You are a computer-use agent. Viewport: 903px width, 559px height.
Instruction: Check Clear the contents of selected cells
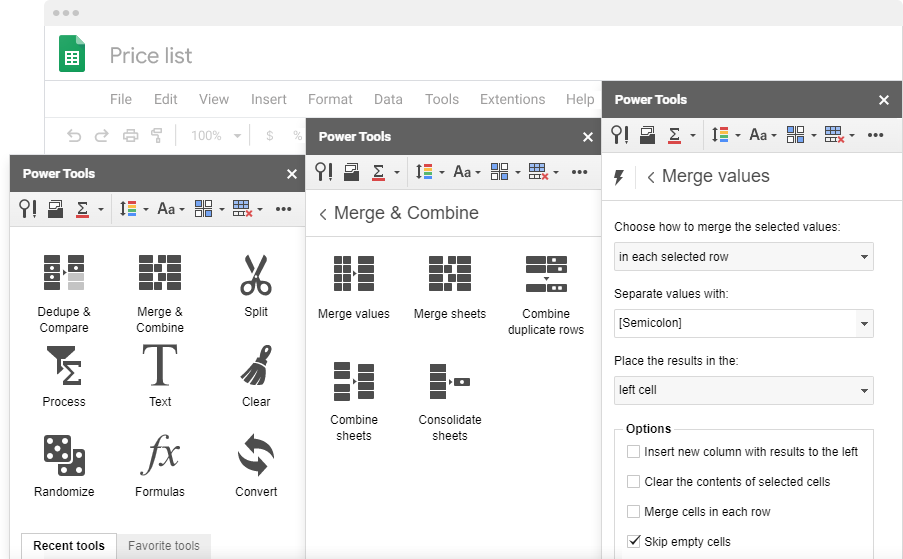click(633, 482)
